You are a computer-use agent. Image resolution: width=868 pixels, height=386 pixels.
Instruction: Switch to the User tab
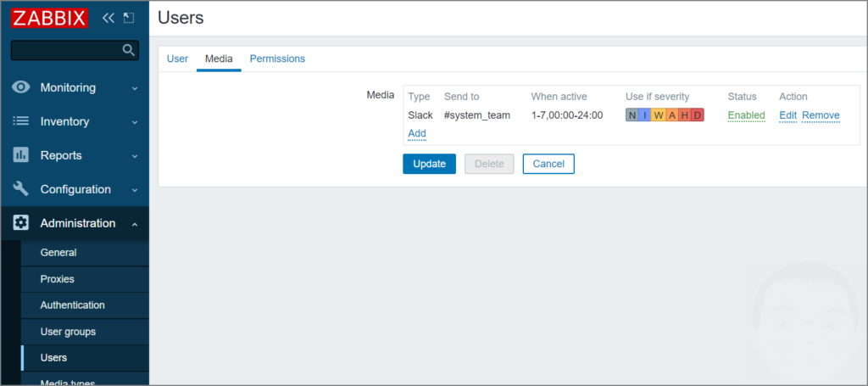point(178,59)
